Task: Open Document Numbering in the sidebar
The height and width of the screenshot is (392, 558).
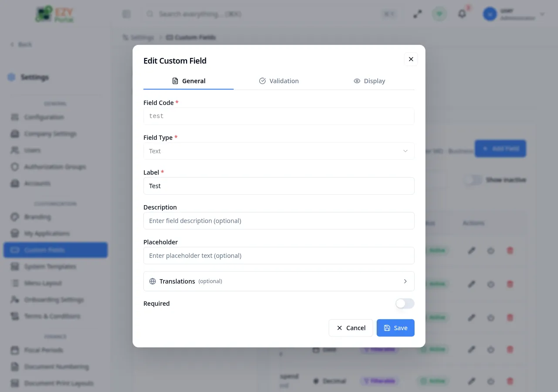Action: (x=55, y=367)
